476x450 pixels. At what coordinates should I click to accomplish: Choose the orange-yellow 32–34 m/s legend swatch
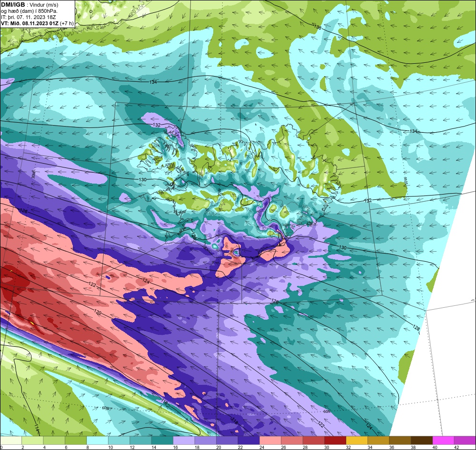[x=357, y=440]
